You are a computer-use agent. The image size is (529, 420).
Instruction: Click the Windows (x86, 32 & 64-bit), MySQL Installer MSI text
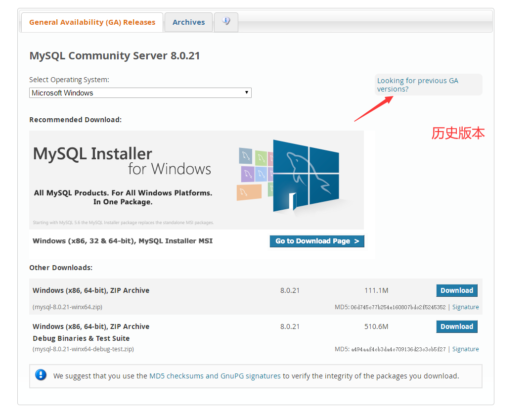(123, 241)
